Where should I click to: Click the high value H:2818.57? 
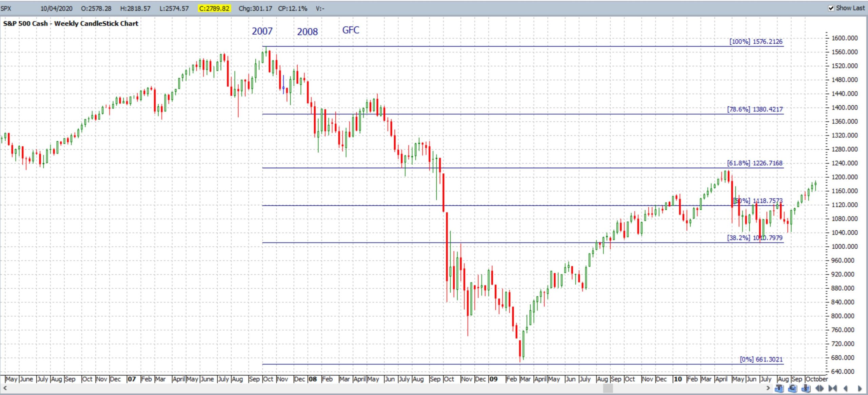135,8
